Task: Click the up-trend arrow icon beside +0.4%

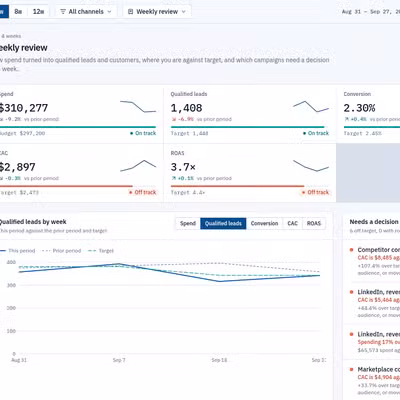Action: [x=347, y=119]
